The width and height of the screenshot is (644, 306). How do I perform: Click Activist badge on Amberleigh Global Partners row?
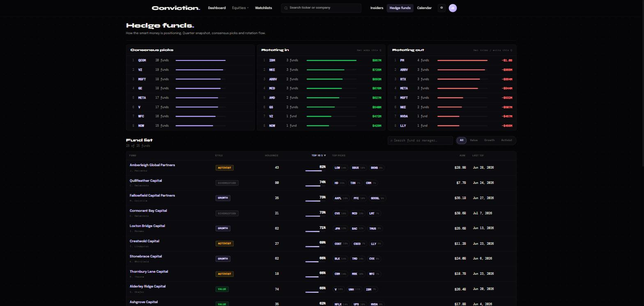[x=225, y=168]
